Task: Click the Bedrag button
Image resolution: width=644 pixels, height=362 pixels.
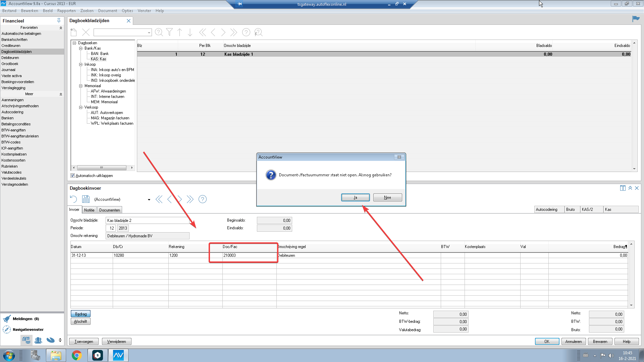Action: (x=80, y=314)
